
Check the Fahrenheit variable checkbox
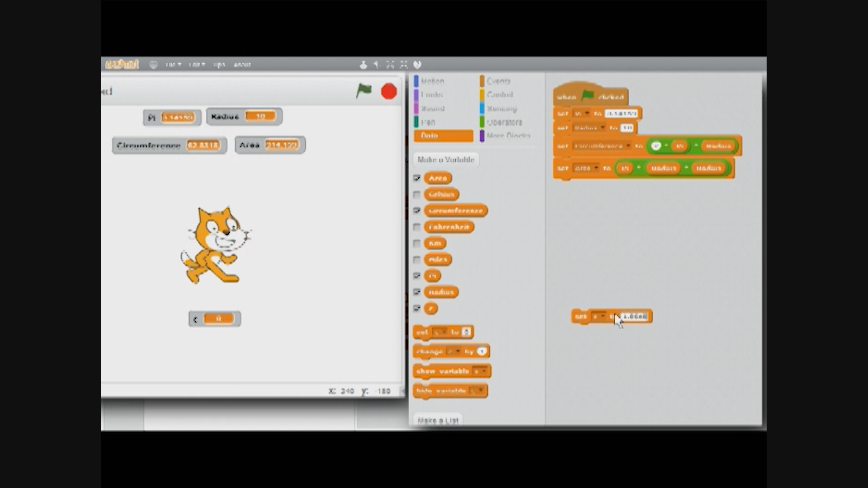pyautogui.click(x=417, y=227)
